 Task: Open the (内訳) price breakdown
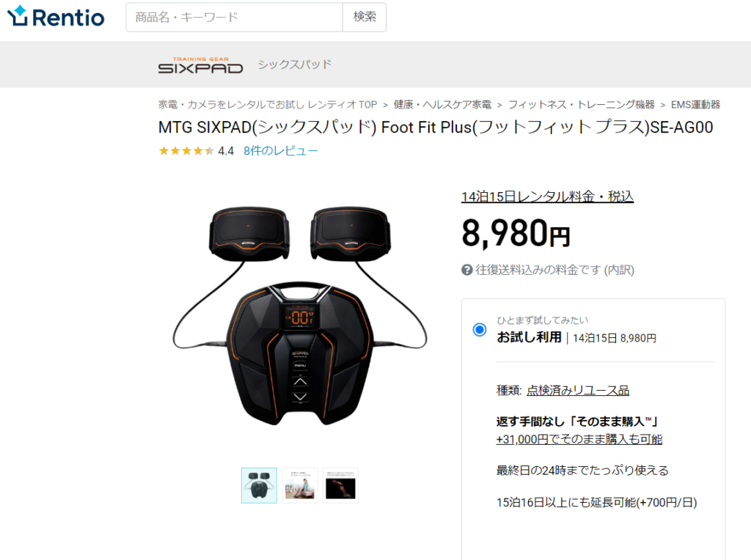coord(619,270)
